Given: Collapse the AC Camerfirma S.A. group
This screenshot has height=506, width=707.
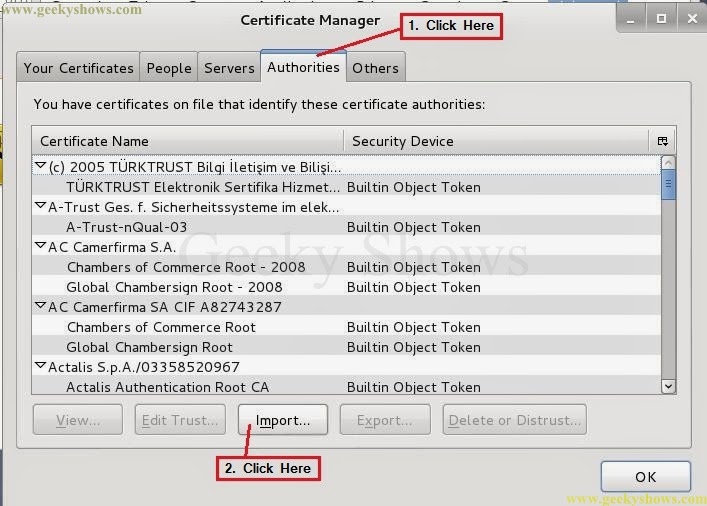Looking at the screenshot, I should point(40,247).
